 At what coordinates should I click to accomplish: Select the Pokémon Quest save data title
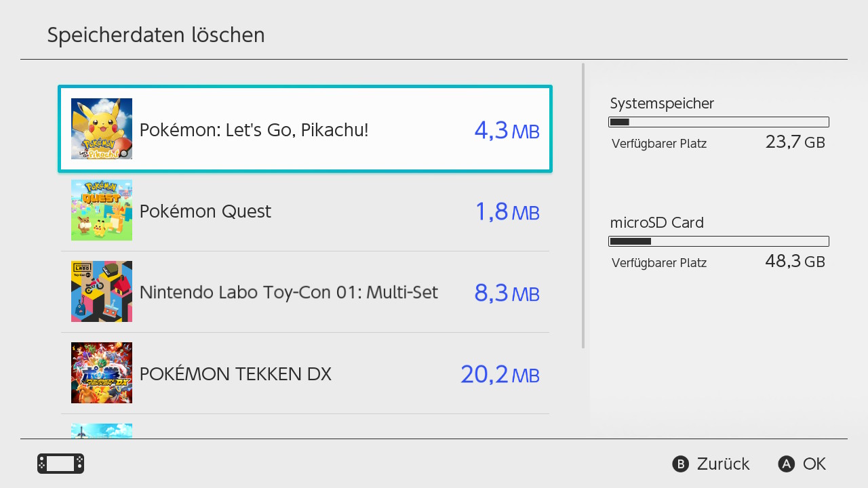pyautogui.click(x=205, y=211)
